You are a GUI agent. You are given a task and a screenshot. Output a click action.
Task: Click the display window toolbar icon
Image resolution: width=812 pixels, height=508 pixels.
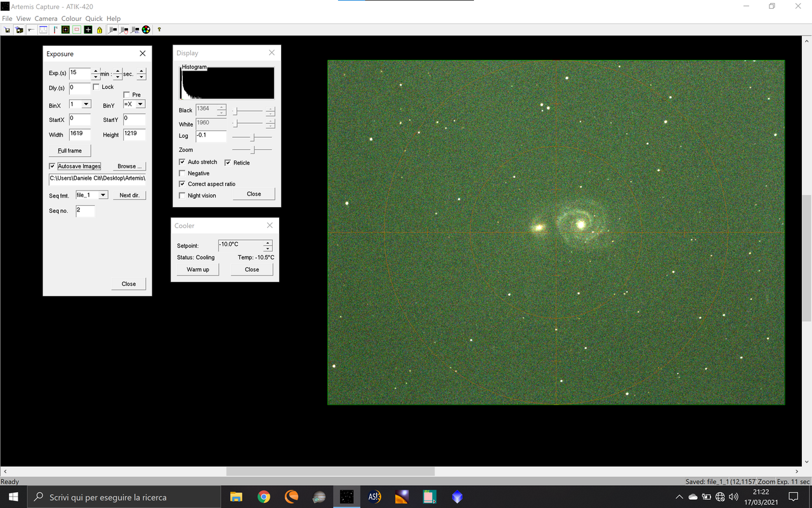click(43, 29)
